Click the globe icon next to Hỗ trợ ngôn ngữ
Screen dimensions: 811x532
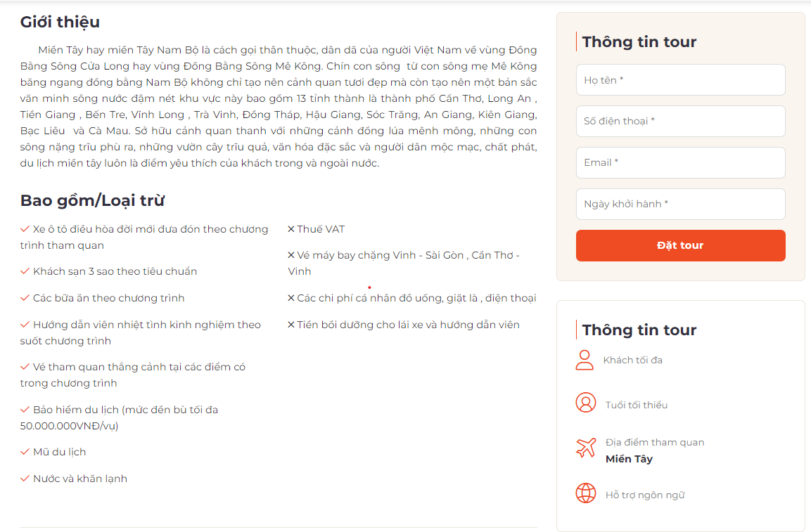coord(585,494)
